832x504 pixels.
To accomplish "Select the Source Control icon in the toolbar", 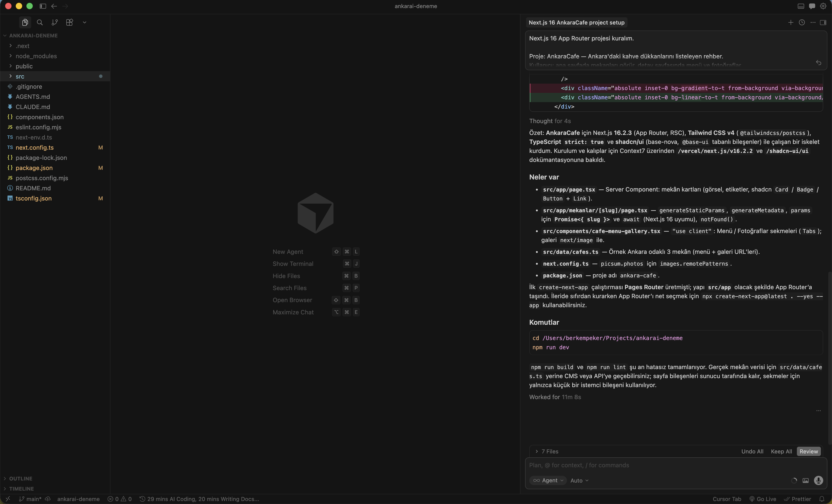I will [54, 22].
